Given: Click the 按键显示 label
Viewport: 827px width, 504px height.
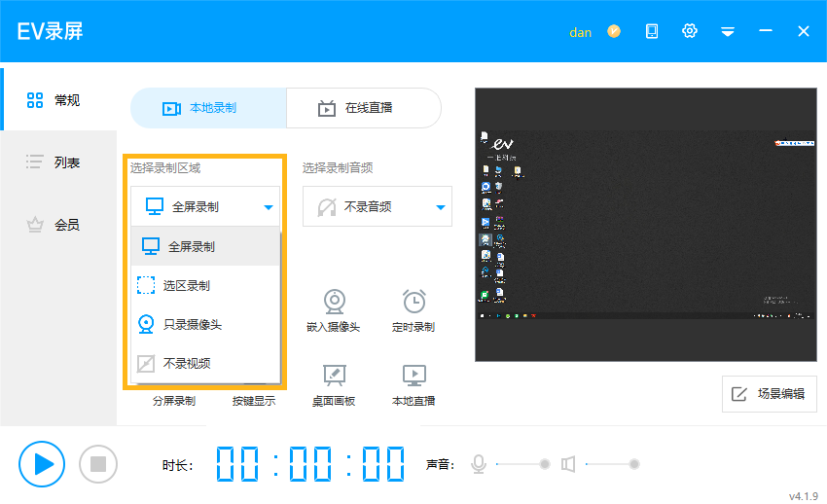Looking at the screenshot, I should [x=254, y=401].
